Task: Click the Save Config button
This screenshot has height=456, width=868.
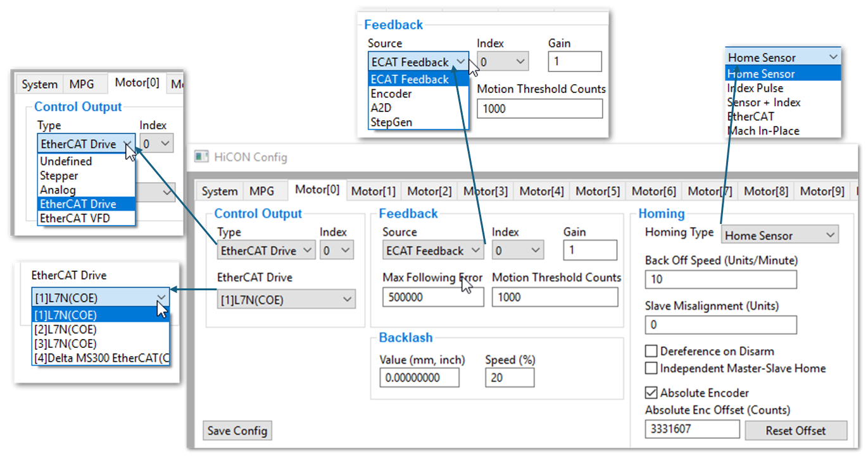Action: coord(237,431)
